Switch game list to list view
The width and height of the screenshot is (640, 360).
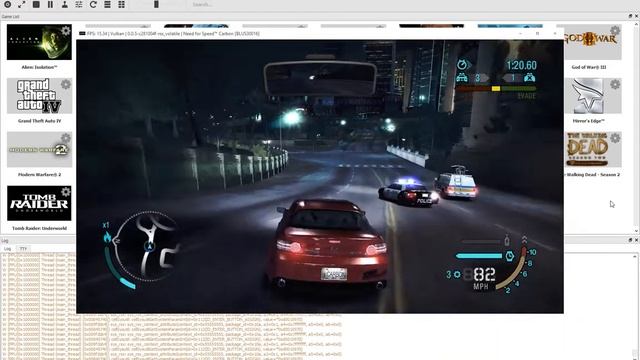click(x=107, y=4)
